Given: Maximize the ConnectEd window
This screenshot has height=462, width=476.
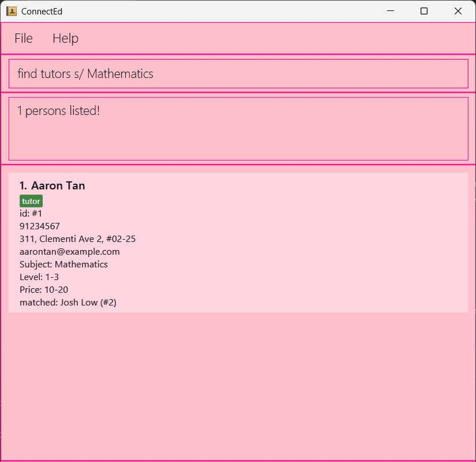Looking at the screenshot, I should (424, 11).
